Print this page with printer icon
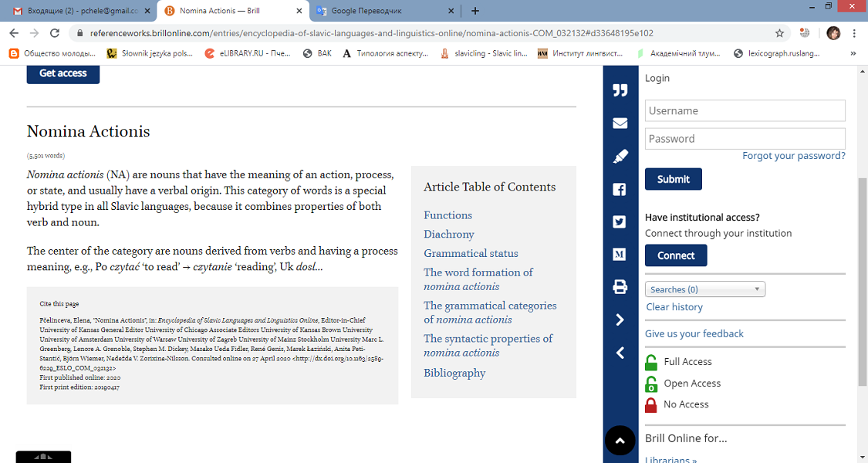Screen dimensions: 868x463 pos(620,287)
